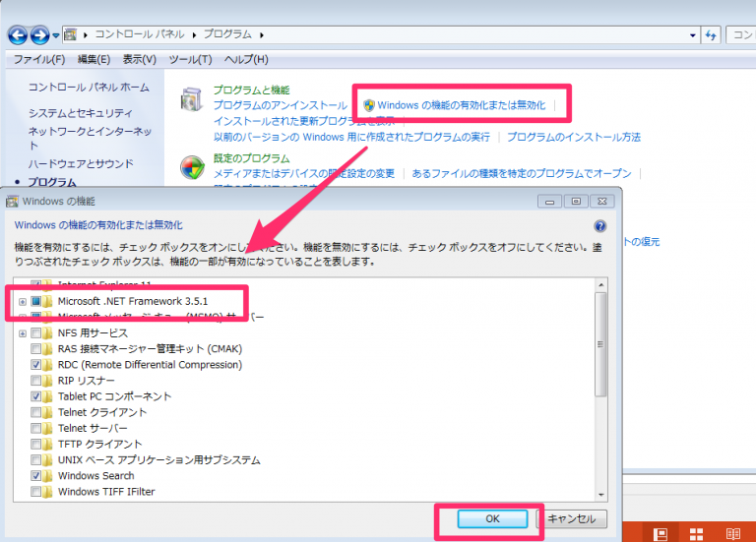Viewport: 756px width, 542px height.
Task: Expand the NFS 用サービス node
Action: [23, 333]
